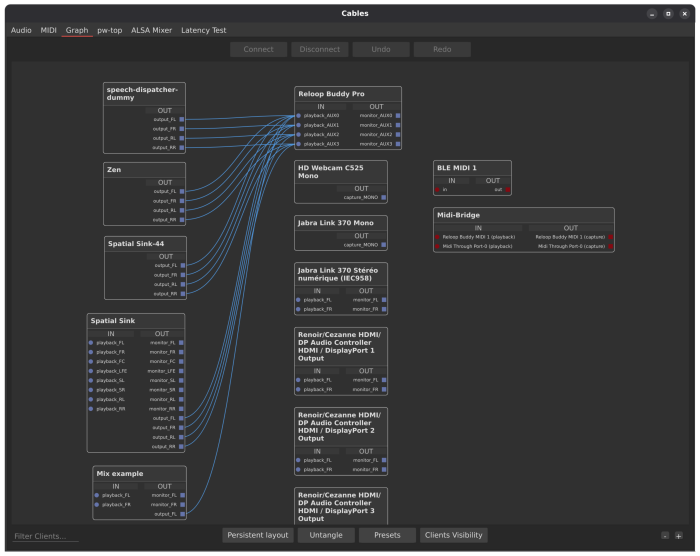This screenshot has height=556, width=700.
Task: Switch to ALSA Mixer tab
Action: click(151, 30)
